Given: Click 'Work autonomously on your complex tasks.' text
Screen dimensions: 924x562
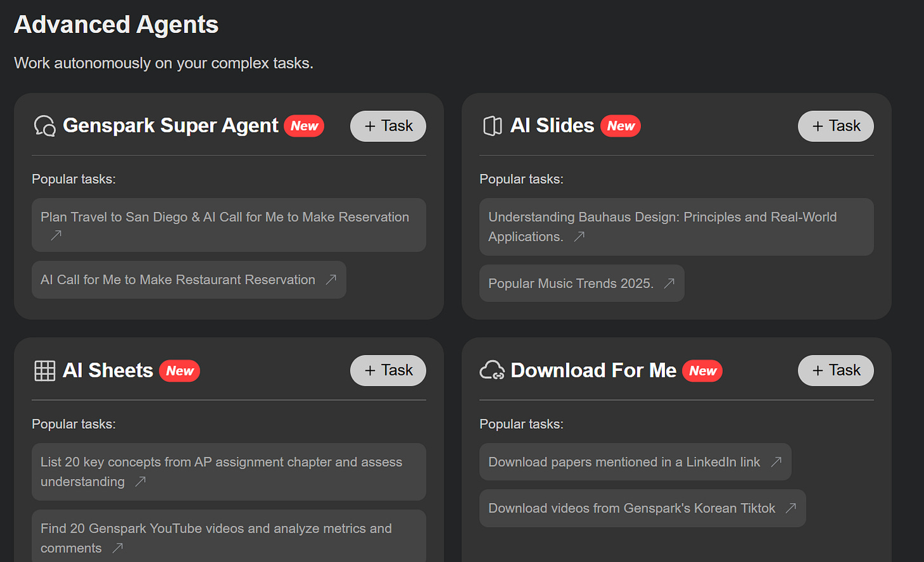Looking at the screenshot, I should click(164, 63).
